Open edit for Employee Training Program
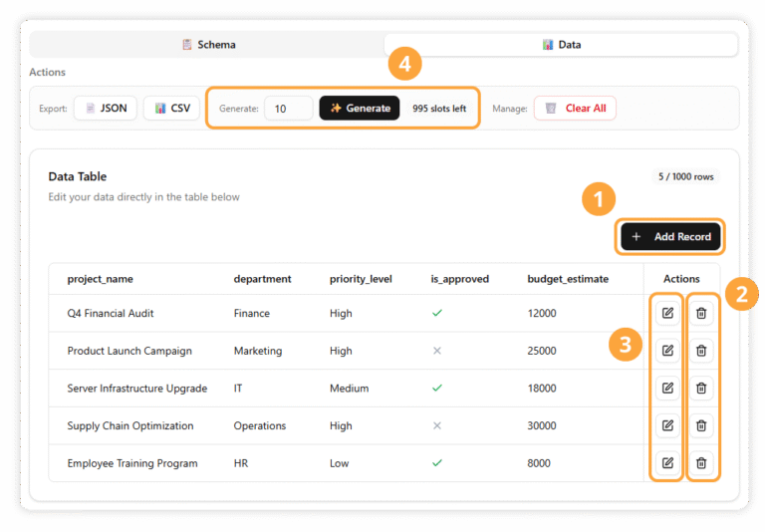Screen dimensions: 765x532 [x=667, y=463]
